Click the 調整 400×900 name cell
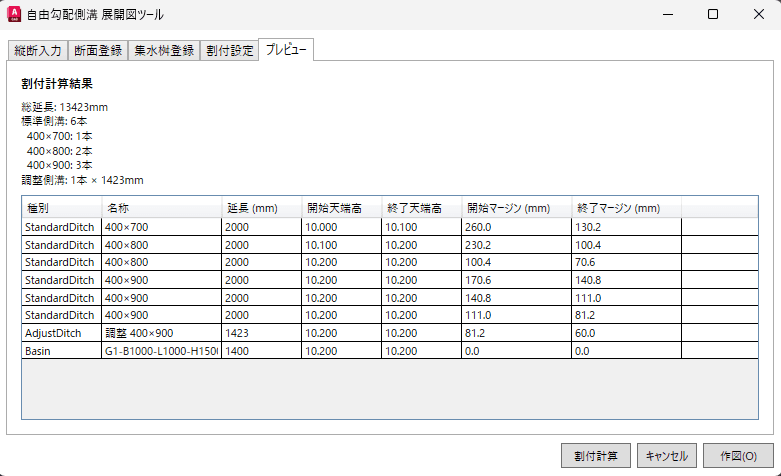 pyautogui.click(x=161, y=333)
